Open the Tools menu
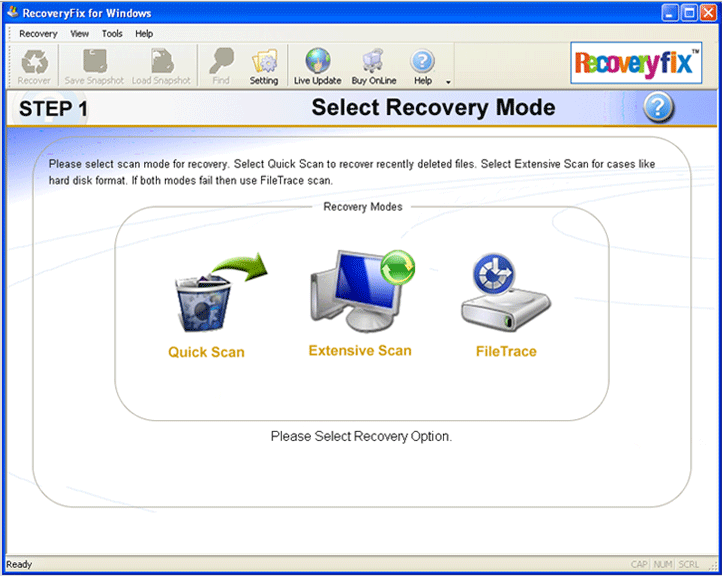Image resolution: width=722 pixels, height=576 pixels. click(112, 34)
